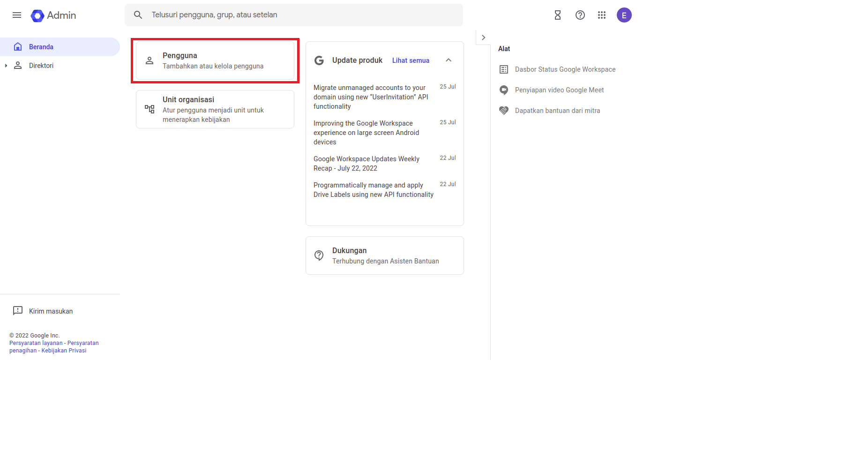Click the Kirim masukan feedback icon
The image size is (868, 450).
[x=18, y=311]
